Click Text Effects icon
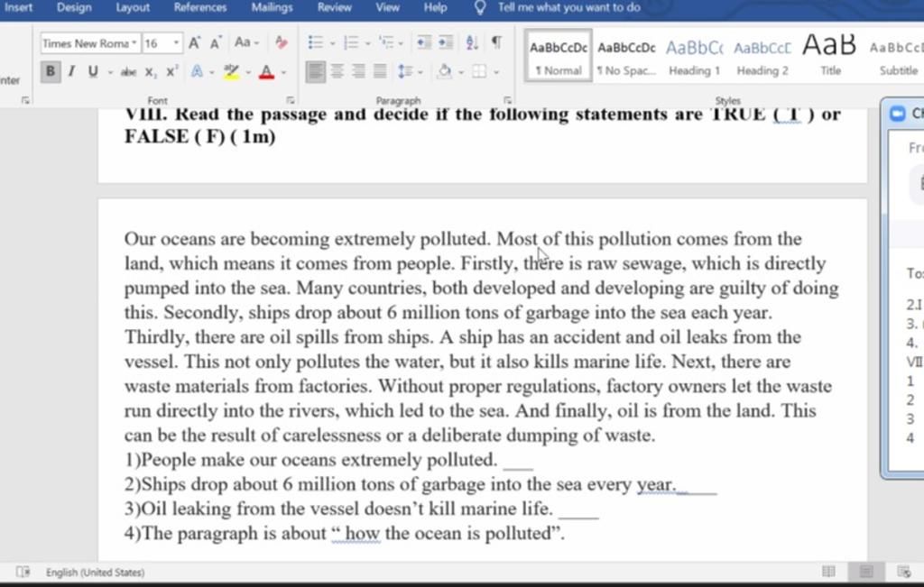Screen dimensions: 924x587 (x=197, y=72)
